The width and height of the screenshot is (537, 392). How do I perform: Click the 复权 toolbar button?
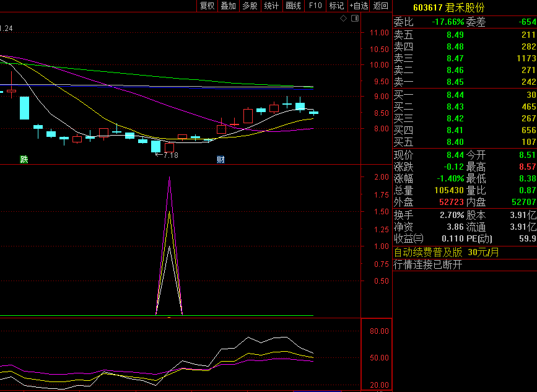207,6
